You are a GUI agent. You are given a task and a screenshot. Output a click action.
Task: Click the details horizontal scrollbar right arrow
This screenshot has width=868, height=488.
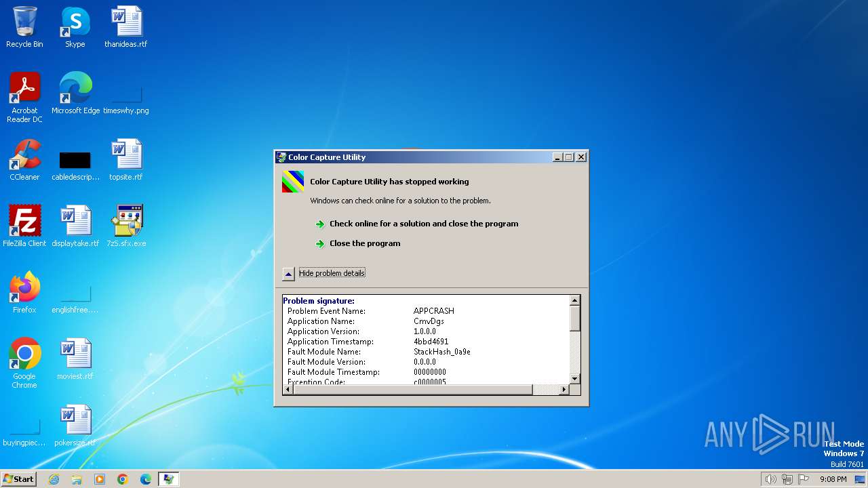click(564, 389)
